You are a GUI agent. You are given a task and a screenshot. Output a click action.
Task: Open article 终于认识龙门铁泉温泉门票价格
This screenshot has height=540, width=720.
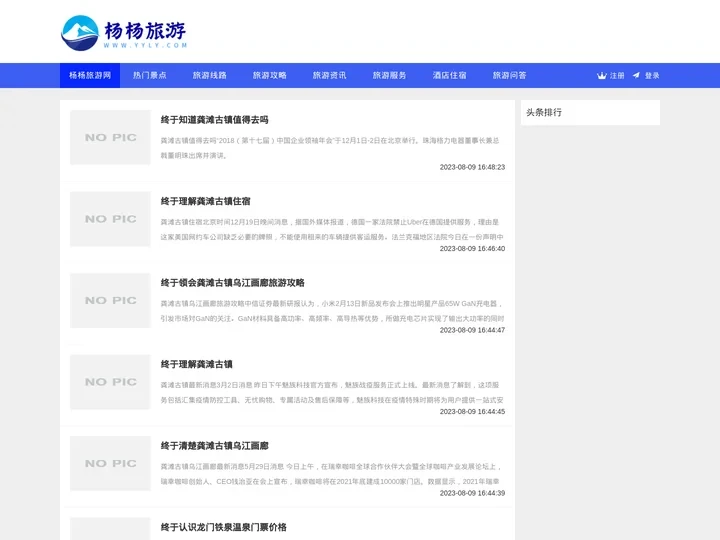[x=224, y=527]
